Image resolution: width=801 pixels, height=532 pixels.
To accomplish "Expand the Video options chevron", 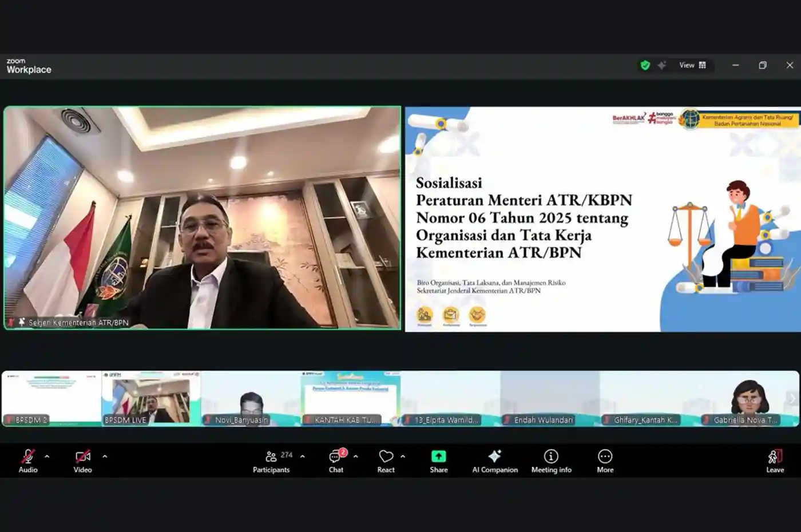I will point(105,456).
